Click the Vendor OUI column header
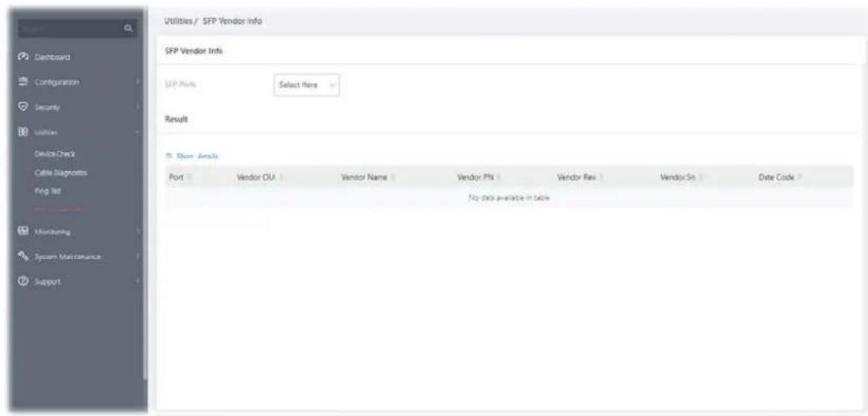The height and width of the screenshot is (416, 868). [256, 177]
